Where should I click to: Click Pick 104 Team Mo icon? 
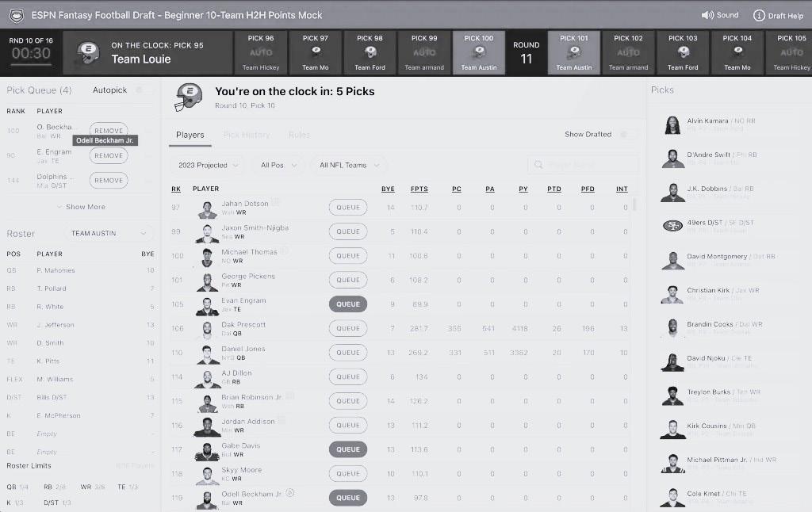tap(737, 50)
